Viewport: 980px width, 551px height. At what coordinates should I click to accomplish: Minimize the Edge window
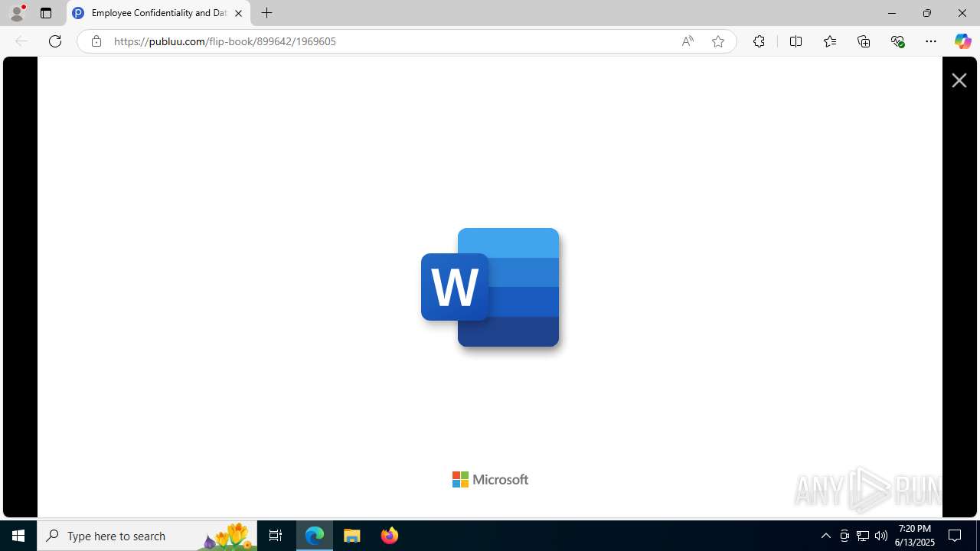pyautogui.click(x=891, y=13)
